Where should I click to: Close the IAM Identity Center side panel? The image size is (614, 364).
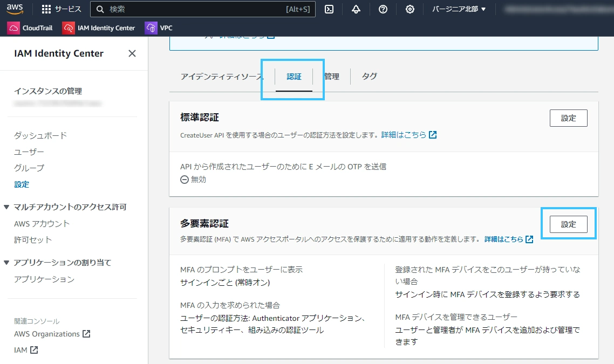(132, 53)
